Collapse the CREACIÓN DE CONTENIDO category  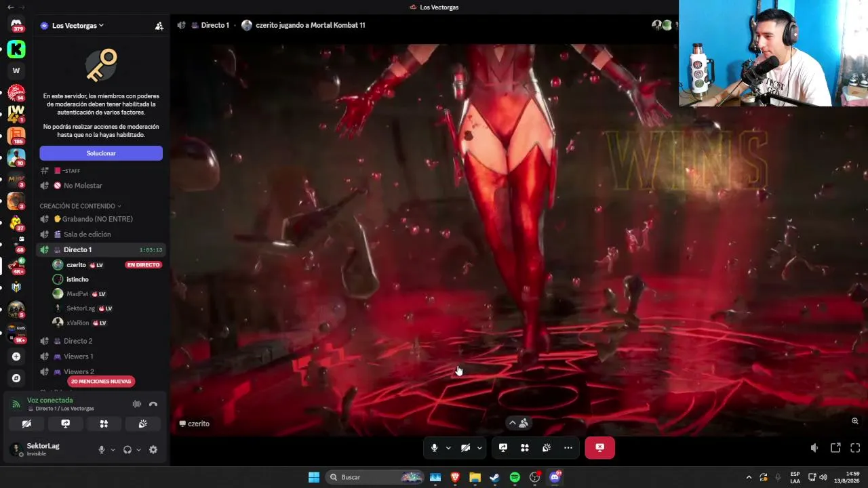(x=80, y=206)
